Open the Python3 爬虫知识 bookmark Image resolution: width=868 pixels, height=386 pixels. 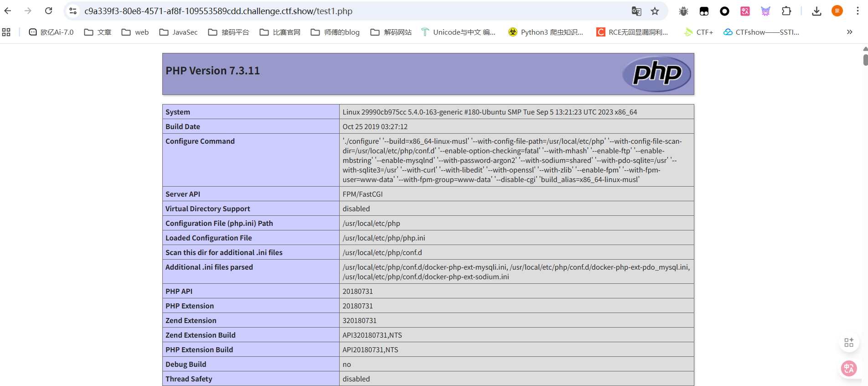click(546, 32)
